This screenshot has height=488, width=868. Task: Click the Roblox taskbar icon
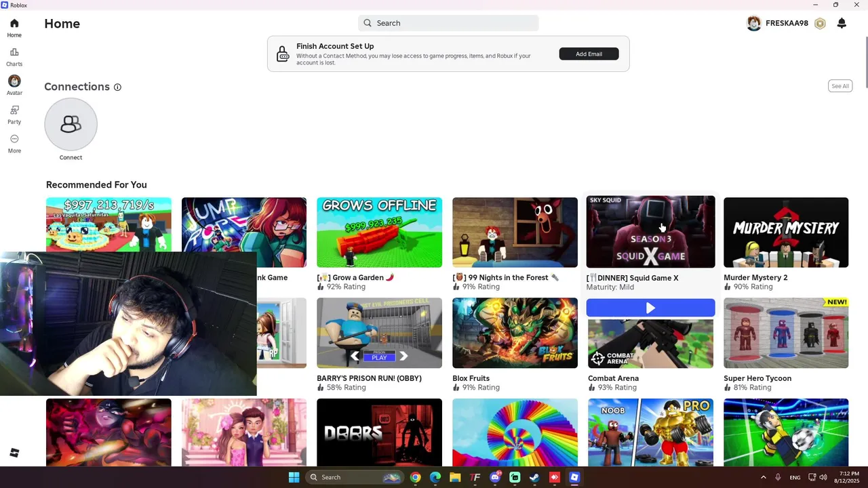[574, 477]
